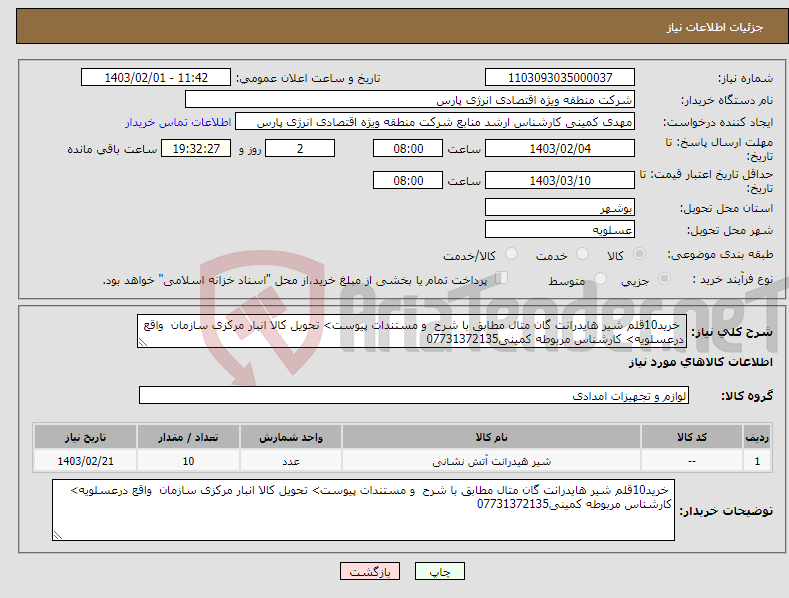Click the شرح کلی نیاز text area
The image size is (789, 598).
[x=412, y=331]
